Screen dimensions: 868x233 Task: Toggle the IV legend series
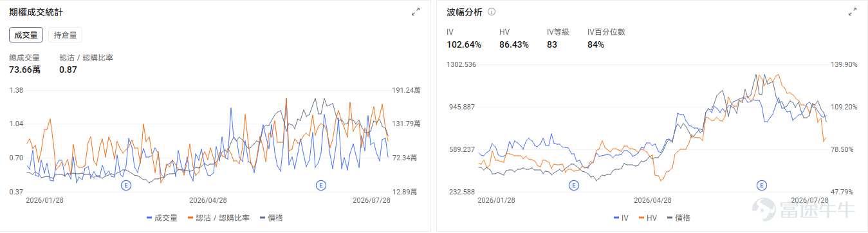621,218
